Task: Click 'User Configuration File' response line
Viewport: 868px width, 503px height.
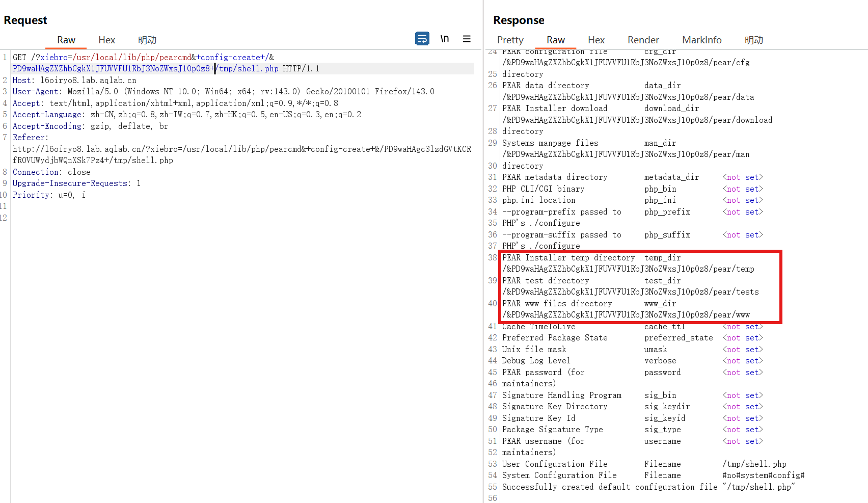Action: (x=555, y=464)
